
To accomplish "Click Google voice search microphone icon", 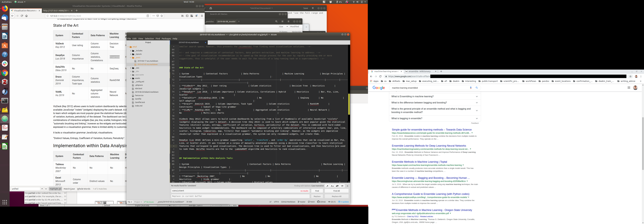I will tap(471, 88).
